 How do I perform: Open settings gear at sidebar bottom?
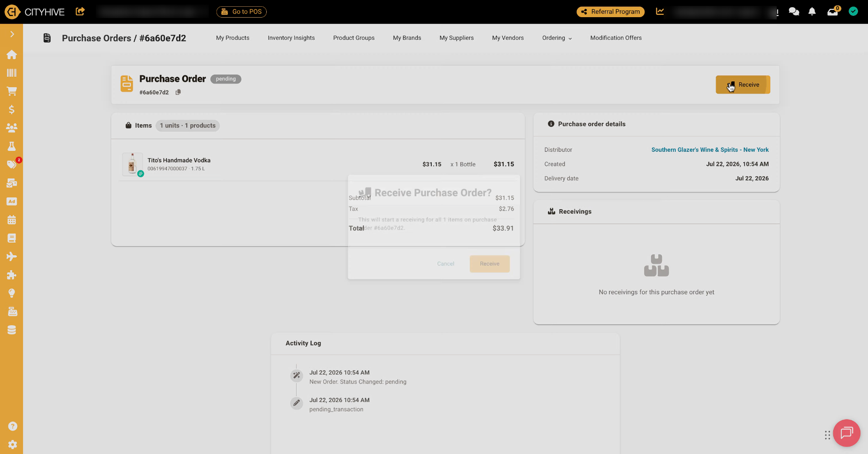pyautogui.click(x=13, y=445)
